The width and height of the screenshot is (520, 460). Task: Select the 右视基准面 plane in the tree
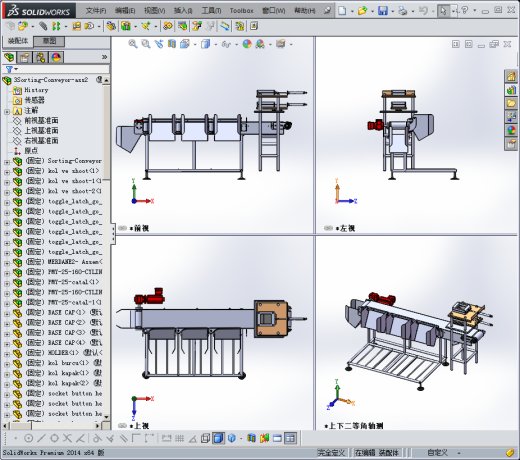[41, 140]
